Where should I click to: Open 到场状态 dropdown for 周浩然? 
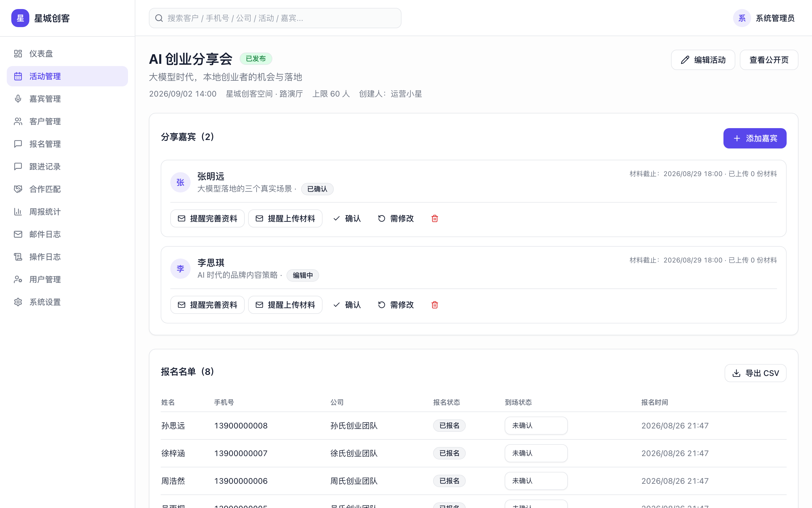coord(536,481)
